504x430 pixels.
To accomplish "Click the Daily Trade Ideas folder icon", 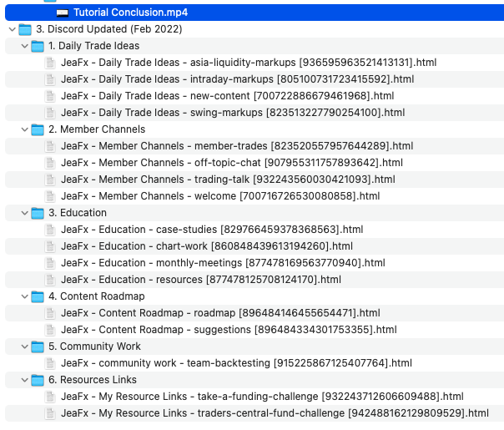I will [38, 46].
